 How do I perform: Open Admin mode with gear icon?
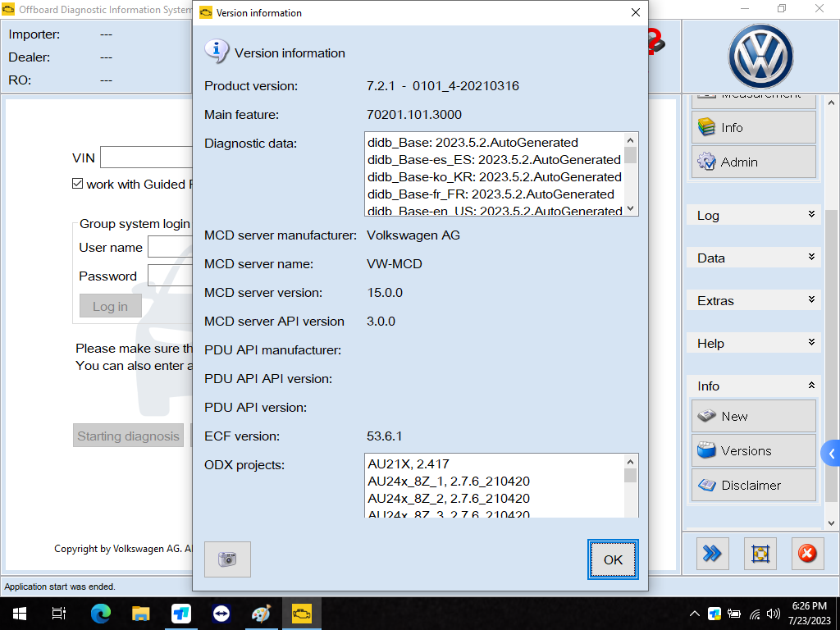tap(754, 162)
